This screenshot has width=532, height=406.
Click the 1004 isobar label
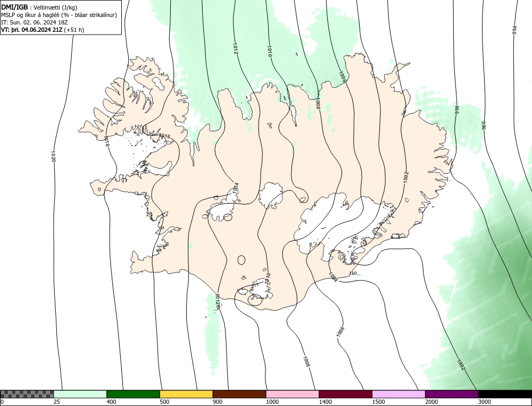point(333,277)
